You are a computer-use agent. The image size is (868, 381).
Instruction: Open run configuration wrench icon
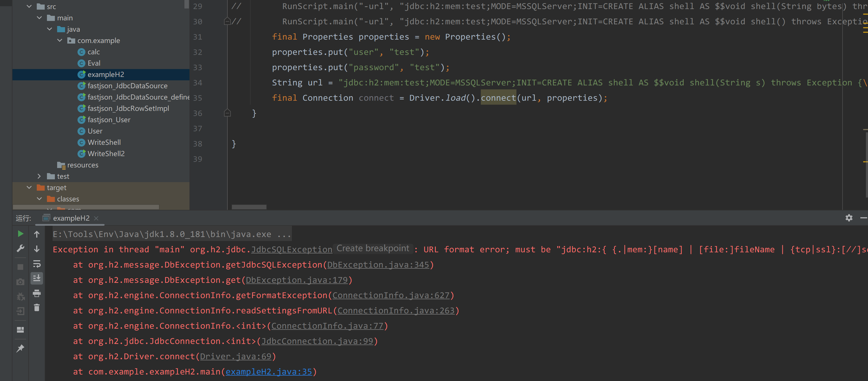pyautogui.click(x=20, y=249)
